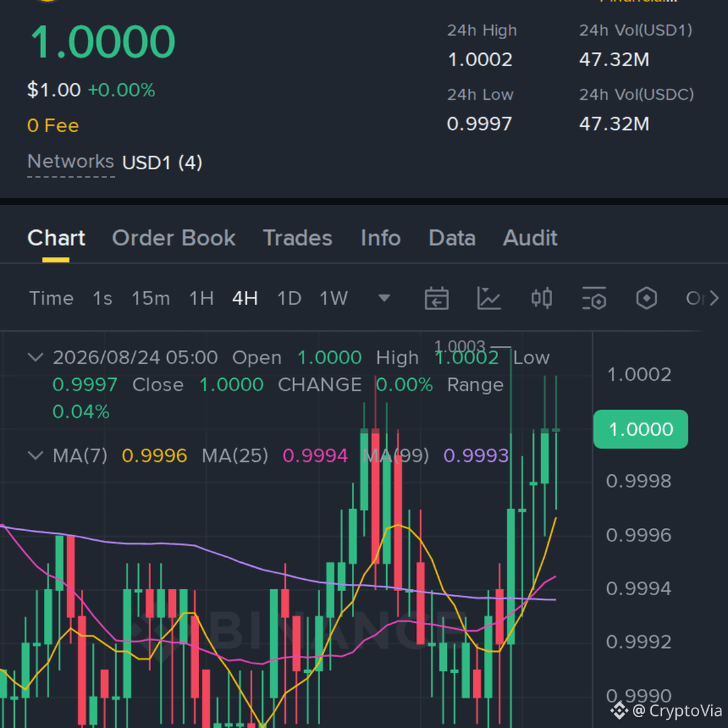
Task: Switch to the Order Book tab
Action: click(174, 238)
